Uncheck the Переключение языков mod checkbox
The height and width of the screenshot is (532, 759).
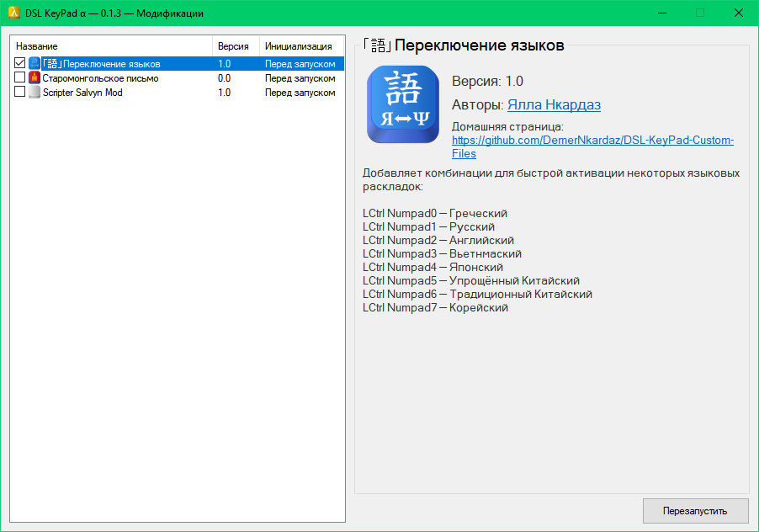(x=20, y=64)
